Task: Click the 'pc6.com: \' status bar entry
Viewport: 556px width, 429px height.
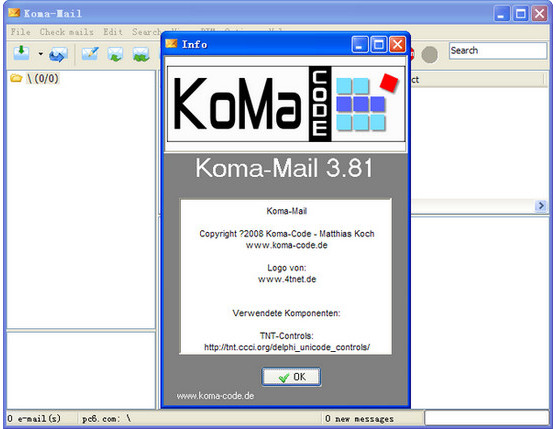Action: pos(106,419)
